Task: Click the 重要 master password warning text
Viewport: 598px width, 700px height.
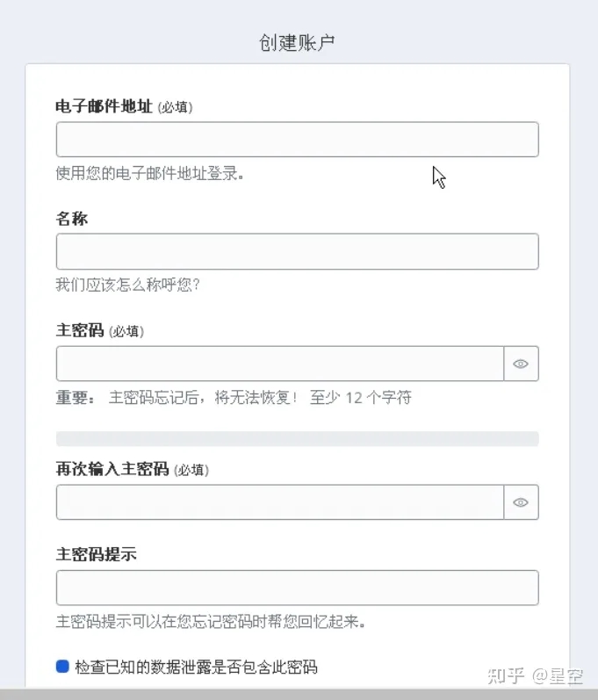Action: click(x=234, y=397)
